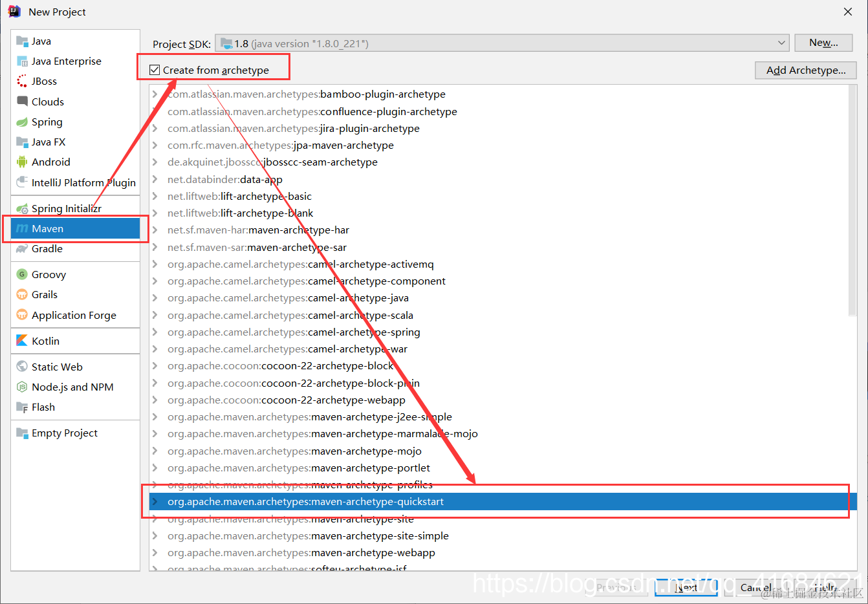Click the Node.js and NPM icon

click(22, 387)
